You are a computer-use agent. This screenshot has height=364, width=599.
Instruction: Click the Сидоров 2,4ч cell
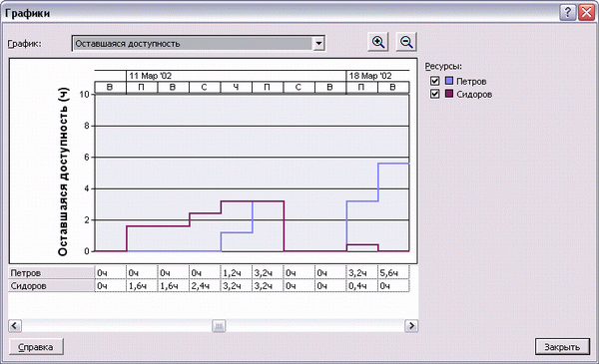click(x=205, y=286)
